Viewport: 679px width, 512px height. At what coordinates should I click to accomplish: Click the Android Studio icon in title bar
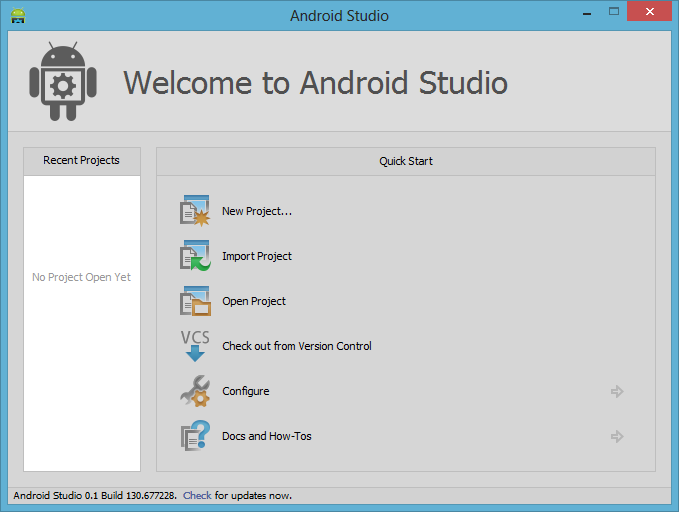pyautogui.click(x=18, y=16)
